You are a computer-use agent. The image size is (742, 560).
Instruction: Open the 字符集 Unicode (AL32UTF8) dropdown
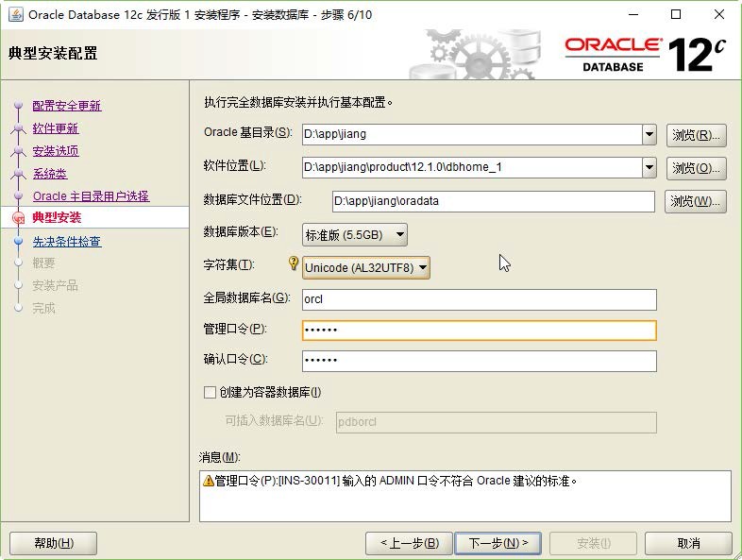tap(365, 267)
